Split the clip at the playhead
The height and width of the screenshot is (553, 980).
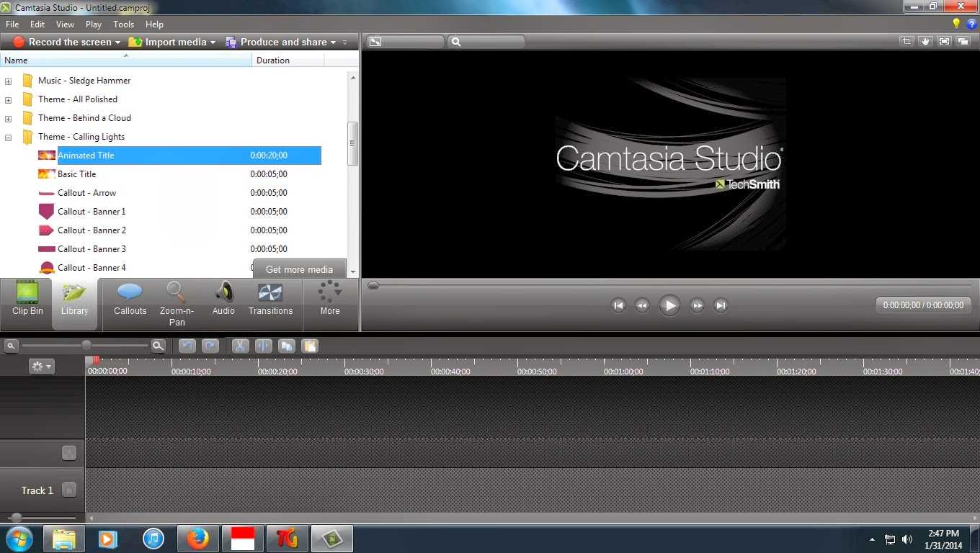coord(264,346)
